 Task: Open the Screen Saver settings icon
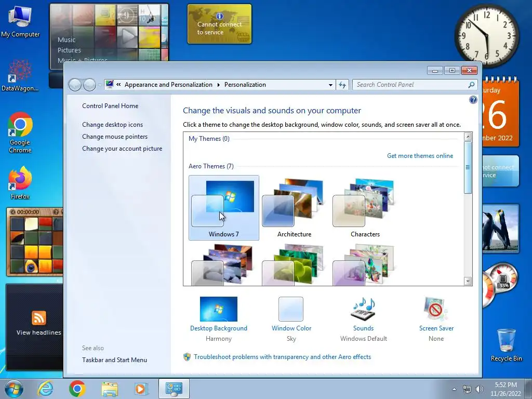click(x=436, y=309)
